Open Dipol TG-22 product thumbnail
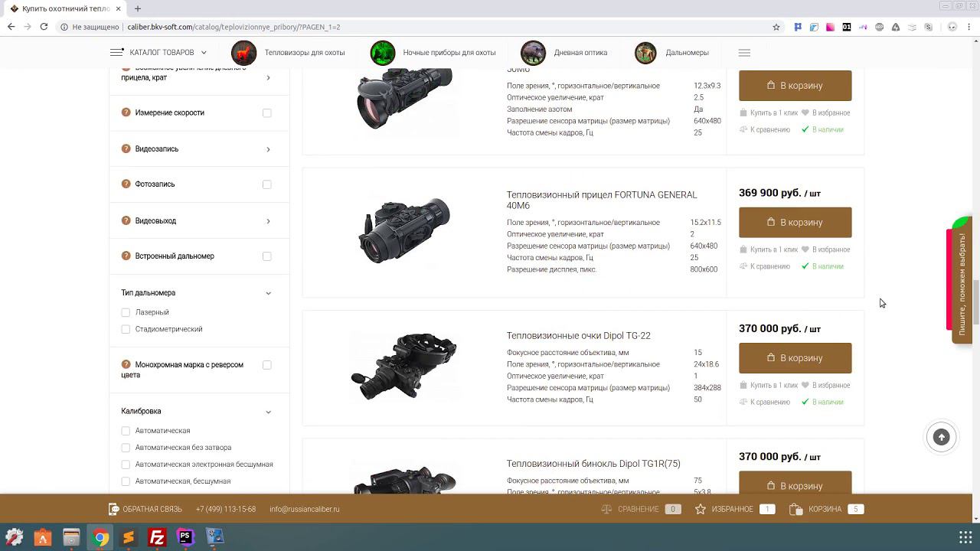The width and height of the screenshot is (980, 551). coord(403,367)
